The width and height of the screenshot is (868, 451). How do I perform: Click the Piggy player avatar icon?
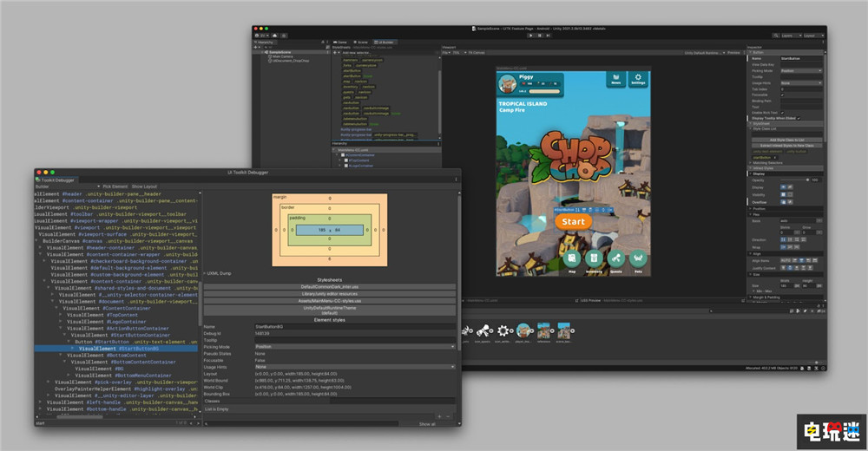[506, 84]
